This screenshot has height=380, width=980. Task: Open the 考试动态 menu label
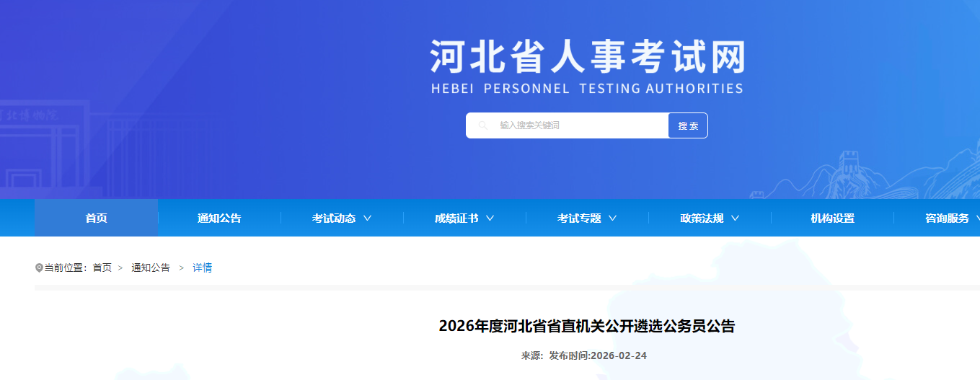pos(334,218)
